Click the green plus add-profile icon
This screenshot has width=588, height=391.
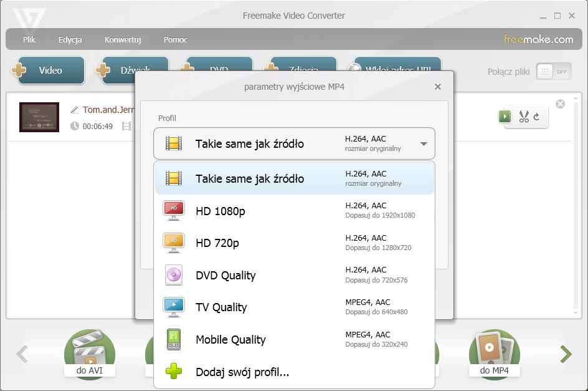click(174, 372)
